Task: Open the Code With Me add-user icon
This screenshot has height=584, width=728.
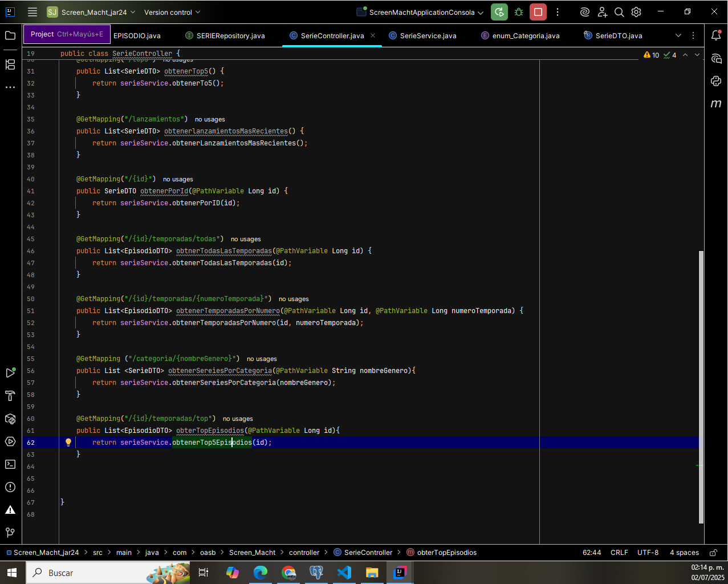Action: (x=602, y=12)
